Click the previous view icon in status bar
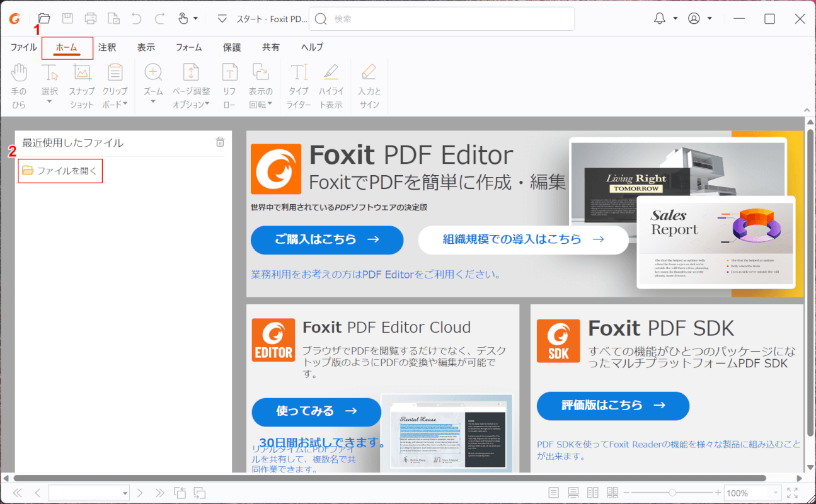The width and height of the screenshot is (816, 504). (180, 493)
